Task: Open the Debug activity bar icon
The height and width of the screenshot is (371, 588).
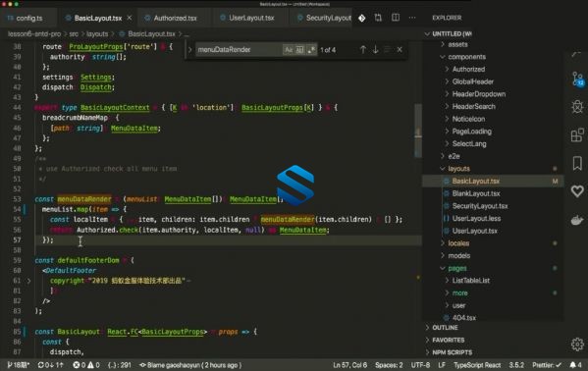Action: pos(577,107)
